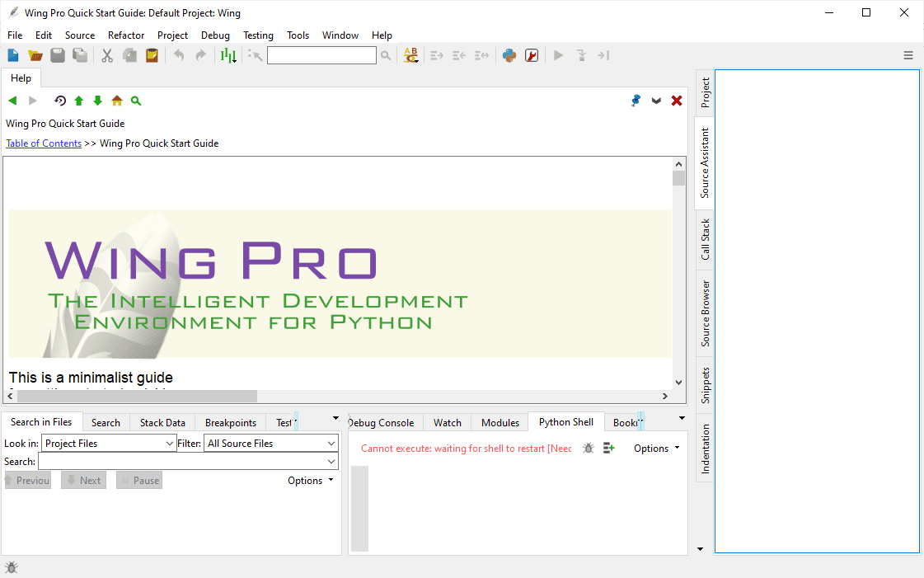Open the Python shell via Python logo icon
The image size is (924, 578).
tap(509, 55)
